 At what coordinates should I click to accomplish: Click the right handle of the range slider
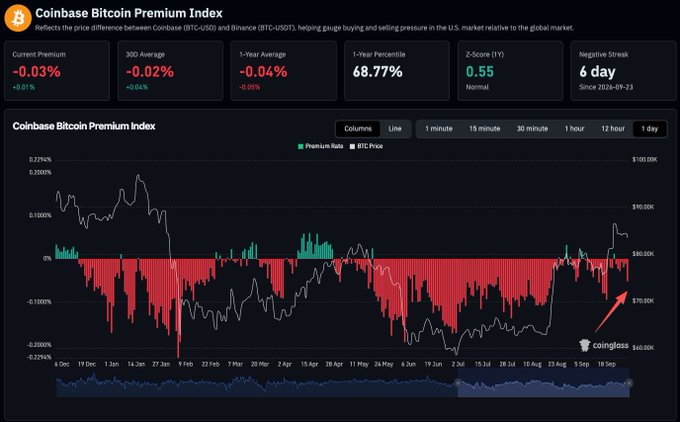(x=629, y=383)
